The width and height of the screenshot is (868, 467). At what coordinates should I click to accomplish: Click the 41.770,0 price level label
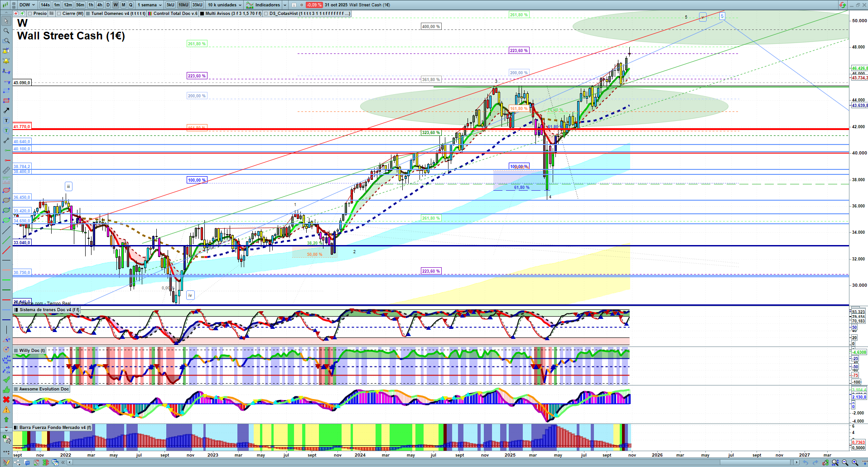(x=22, y=127)
